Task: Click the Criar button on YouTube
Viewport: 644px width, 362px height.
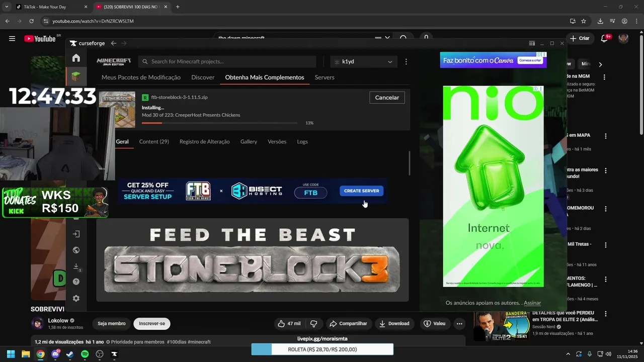Action: [x=579, y=39]
